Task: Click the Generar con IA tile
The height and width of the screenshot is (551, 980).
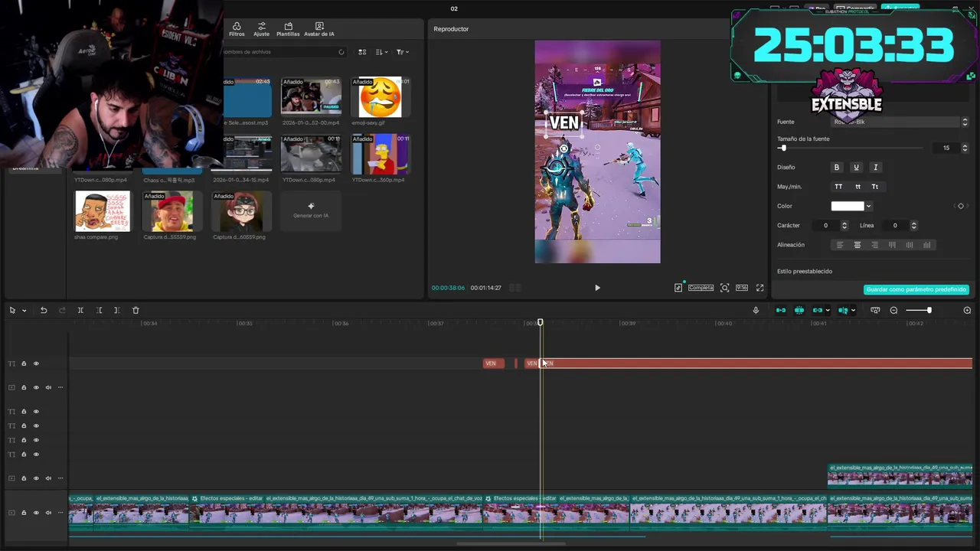Action: (311, 211)
